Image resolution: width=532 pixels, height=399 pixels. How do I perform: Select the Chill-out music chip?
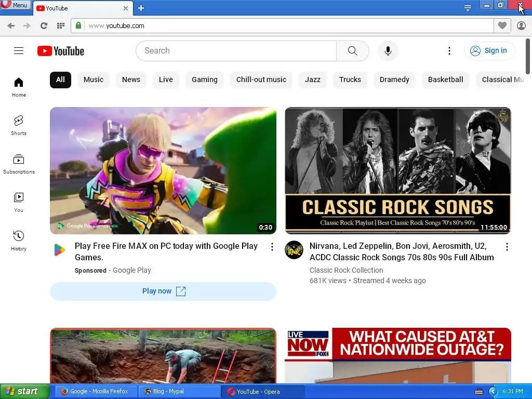click(261, 79)
